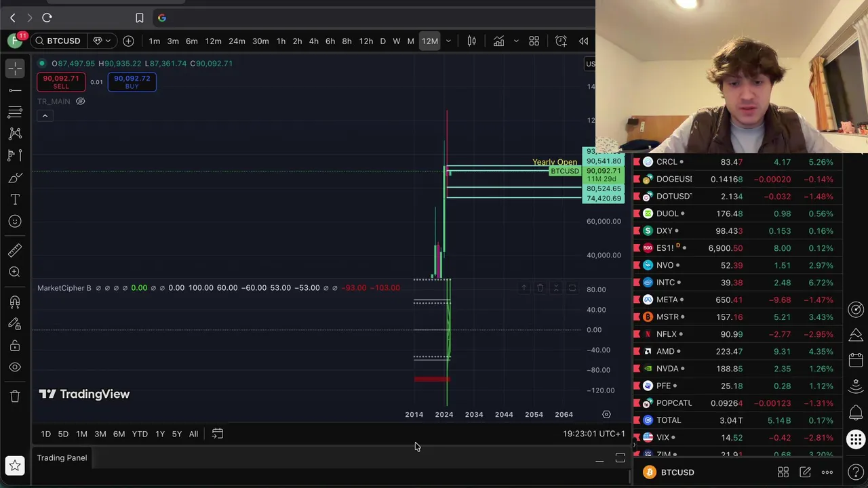Select the zoom-in magnifier tool
Viewport: 868px width, 488px height.
[x=15, y=272]
